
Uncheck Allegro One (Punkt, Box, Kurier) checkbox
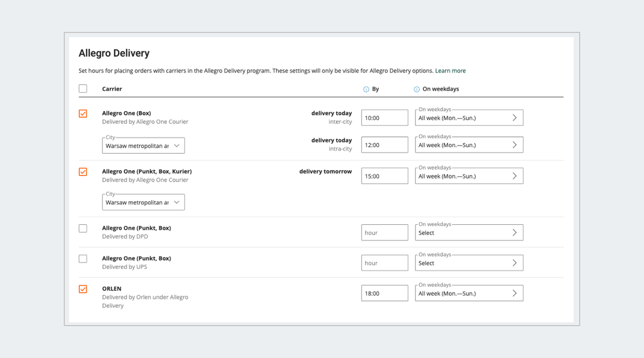tap(83, 172)
